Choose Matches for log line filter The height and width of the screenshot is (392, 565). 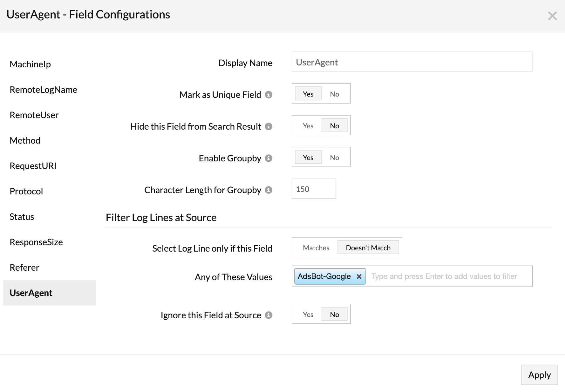click(316, 248)
